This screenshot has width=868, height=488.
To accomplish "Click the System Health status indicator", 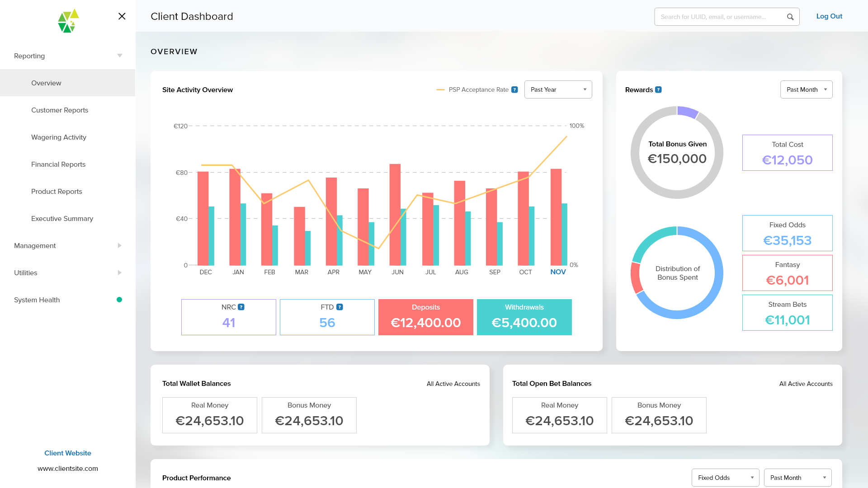I will [119, 300].
